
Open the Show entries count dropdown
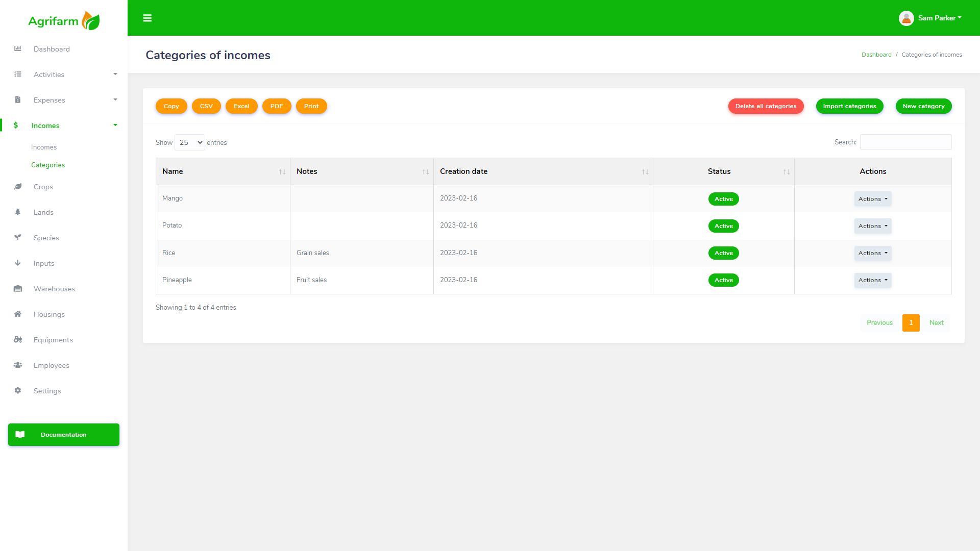click(189, 142)
